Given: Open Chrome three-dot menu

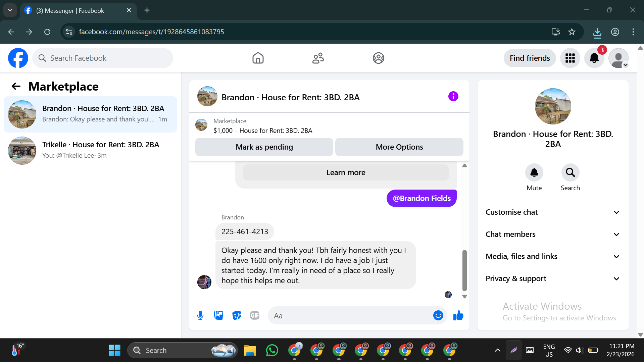Looking at the screenshot, I should pos(633,32).
